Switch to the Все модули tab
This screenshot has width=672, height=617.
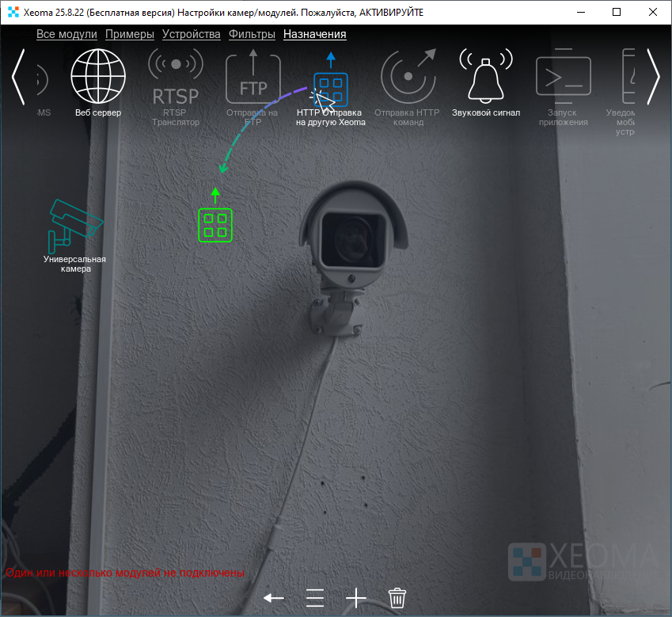[66, 34]
